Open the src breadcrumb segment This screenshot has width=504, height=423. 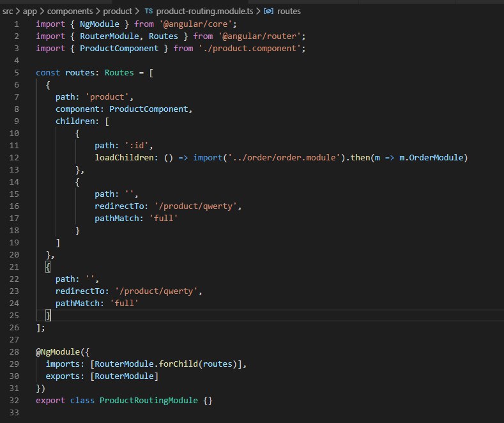click(x=8, y=12)
